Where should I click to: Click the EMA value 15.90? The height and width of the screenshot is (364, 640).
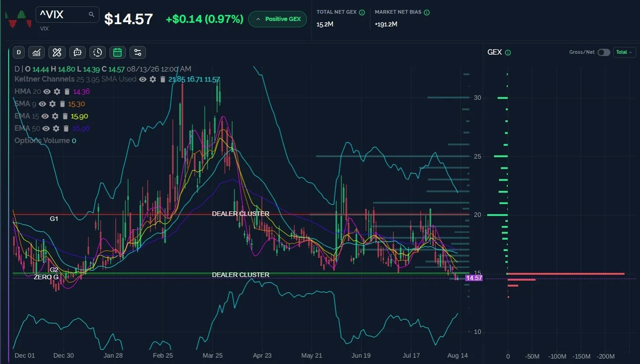point(79,116)
